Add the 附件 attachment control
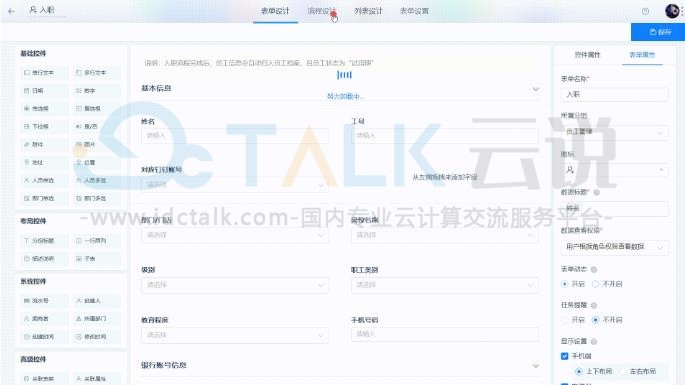Image resolution: width=685 pixels, height=385 pixels. point(44,144)
